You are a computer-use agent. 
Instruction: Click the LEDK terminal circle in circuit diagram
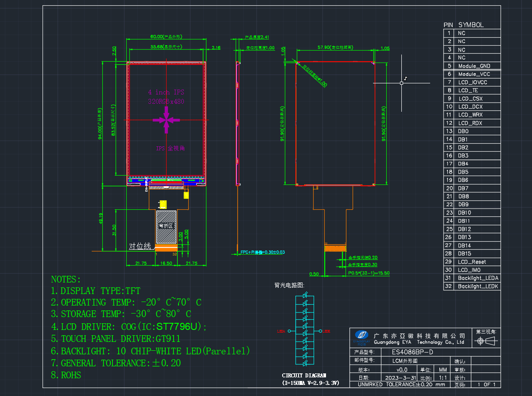pos(320,331)
